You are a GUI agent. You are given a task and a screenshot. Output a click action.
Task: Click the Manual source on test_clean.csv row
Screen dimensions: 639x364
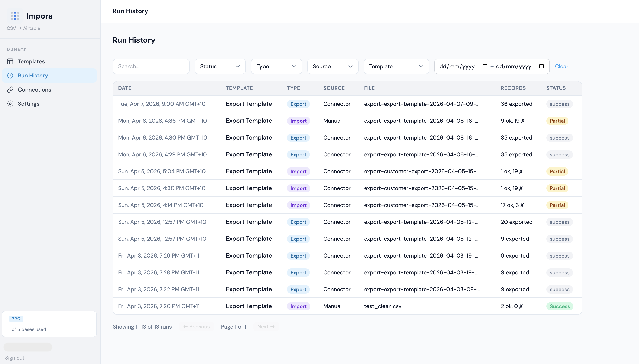coord(332,306)
